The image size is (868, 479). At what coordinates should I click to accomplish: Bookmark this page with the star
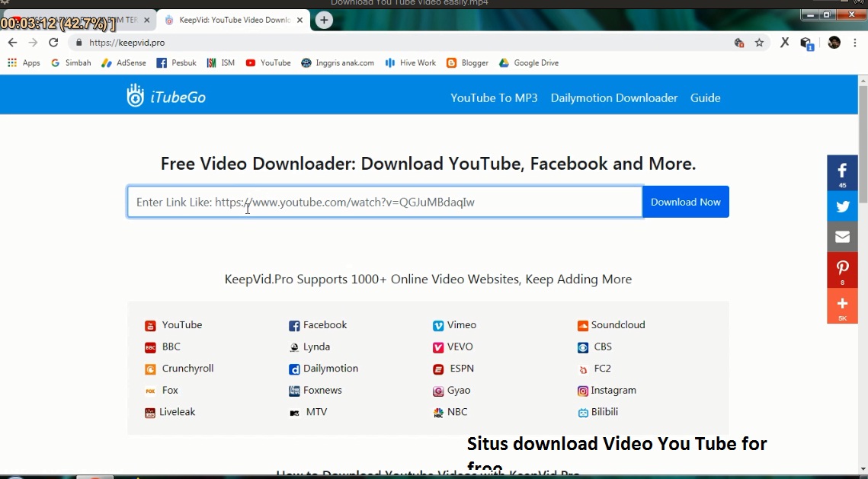(759, 43)
